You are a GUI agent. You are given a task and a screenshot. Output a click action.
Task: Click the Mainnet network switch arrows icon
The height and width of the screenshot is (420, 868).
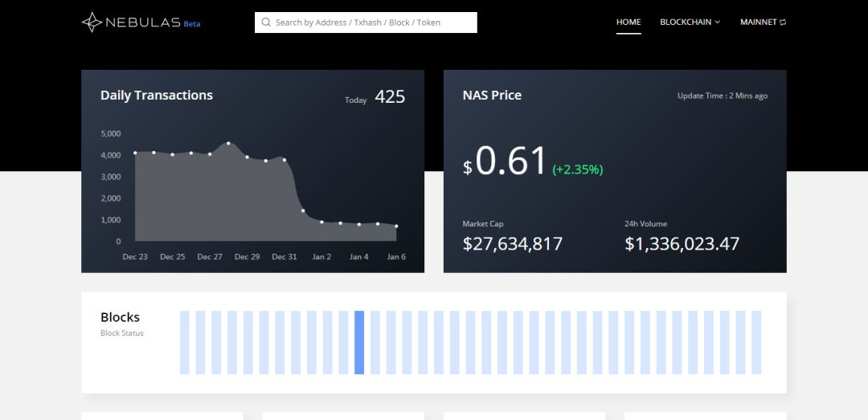pos(783,22)
